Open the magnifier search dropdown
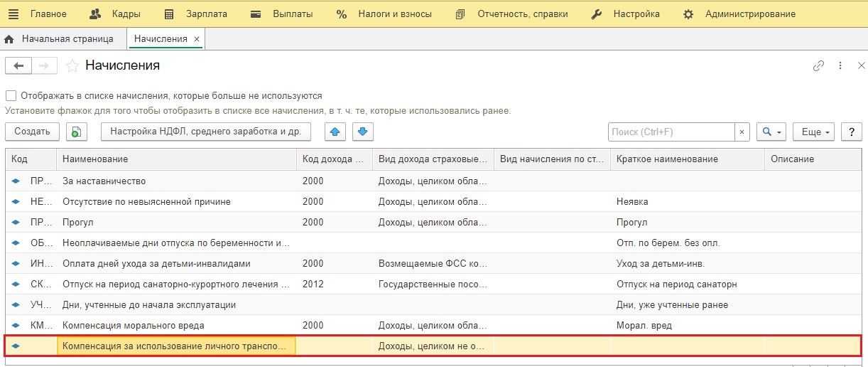868x367 pixels. [x=771, y=132]
